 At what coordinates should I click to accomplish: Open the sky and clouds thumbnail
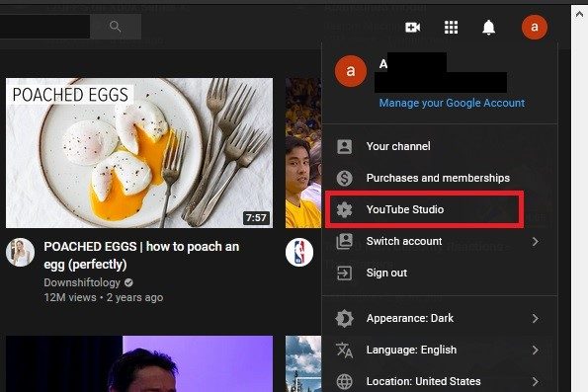(x=303, y=364)
